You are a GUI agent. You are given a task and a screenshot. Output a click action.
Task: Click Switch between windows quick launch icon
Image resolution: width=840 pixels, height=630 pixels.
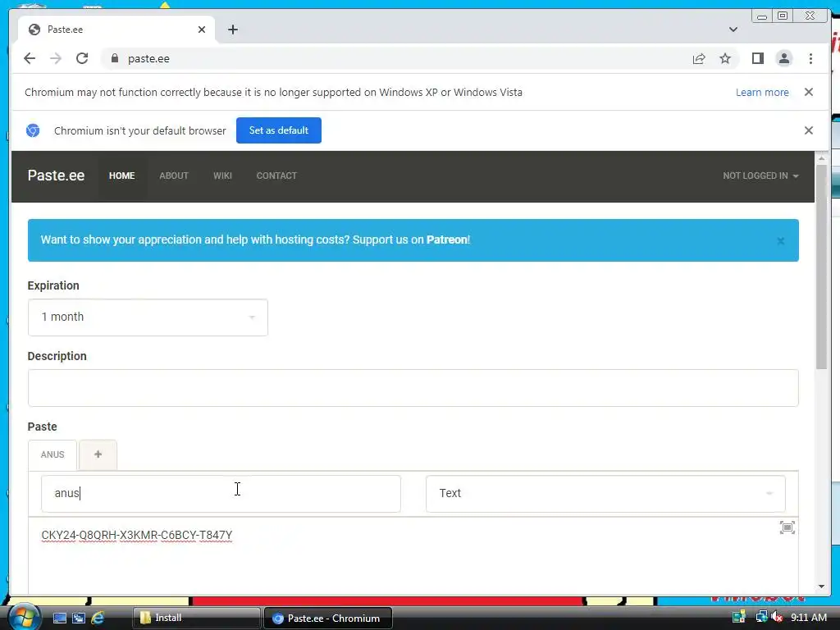point(79,618)
